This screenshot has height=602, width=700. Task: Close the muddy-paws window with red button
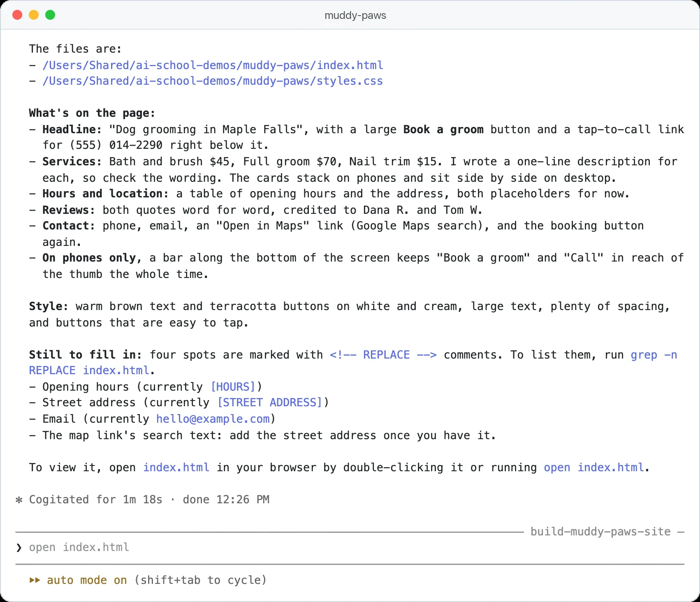pyautogui.click(x=17, y=15)
